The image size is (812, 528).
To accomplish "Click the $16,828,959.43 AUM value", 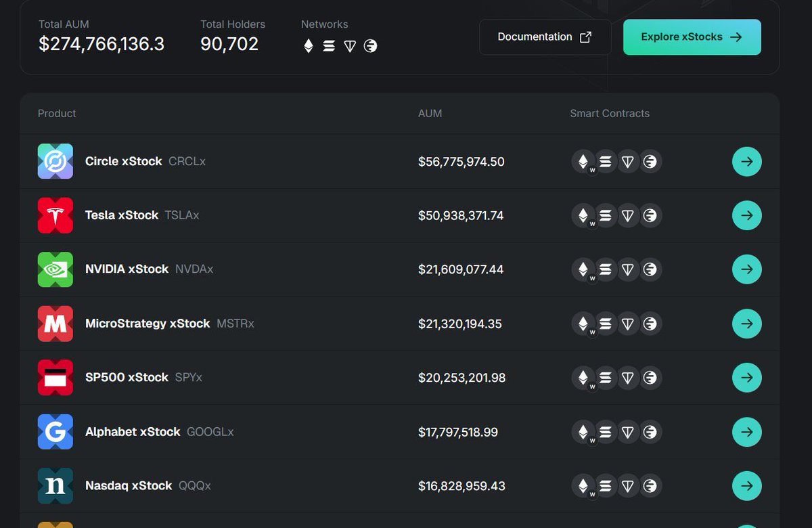I will [x=461, y=486].
